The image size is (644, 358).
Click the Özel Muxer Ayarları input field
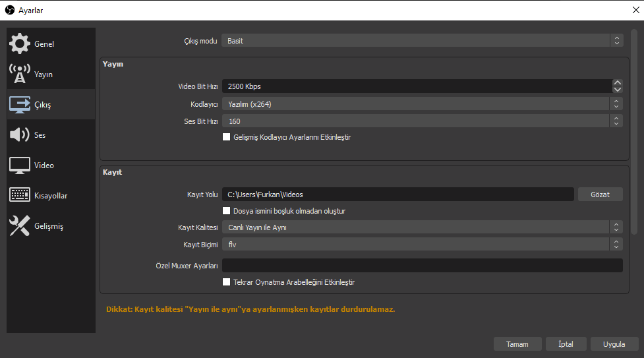coord(422,266)
